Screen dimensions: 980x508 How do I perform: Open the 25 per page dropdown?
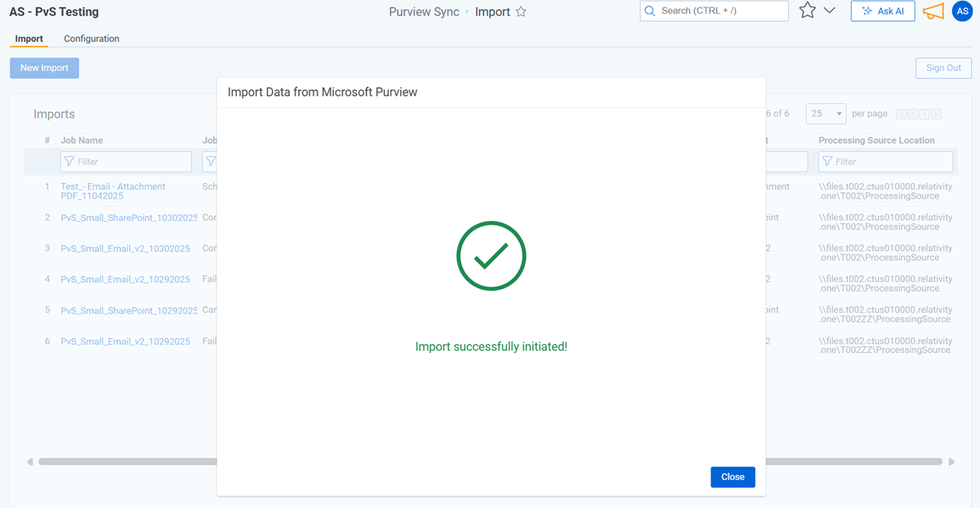tap(825, 114)
